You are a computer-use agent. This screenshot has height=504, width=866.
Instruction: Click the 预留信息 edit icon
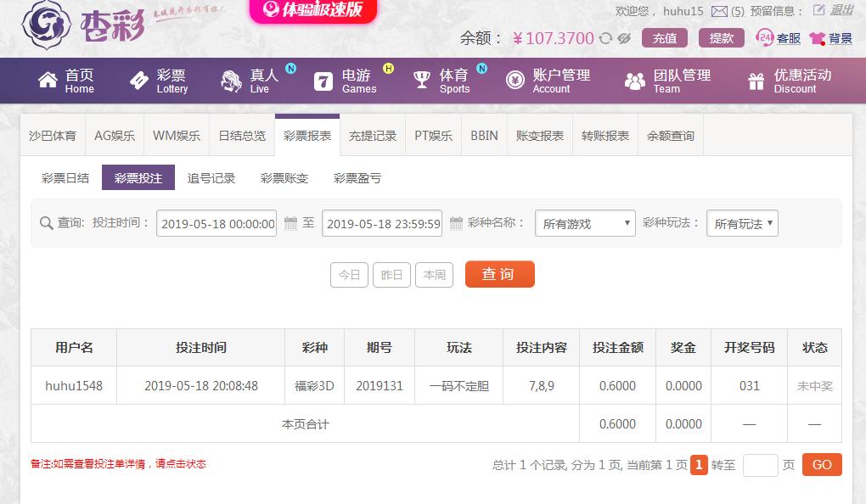818,10
